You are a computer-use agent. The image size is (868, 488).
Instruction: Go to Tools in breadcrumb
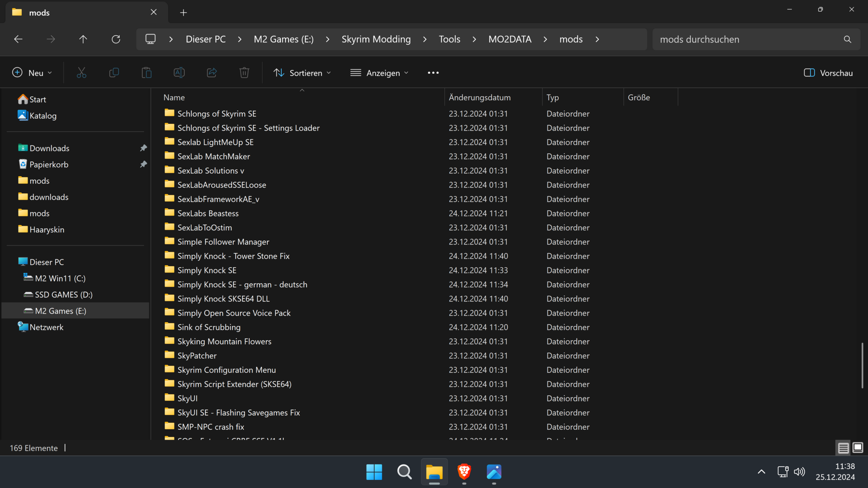click(449, 39)
